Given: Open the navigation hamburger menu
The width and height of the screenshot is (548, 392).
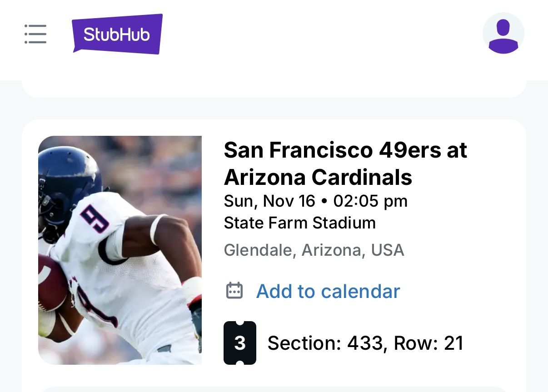Looking at the screenshot, I should pyautogui.click(x=35, y=34).
